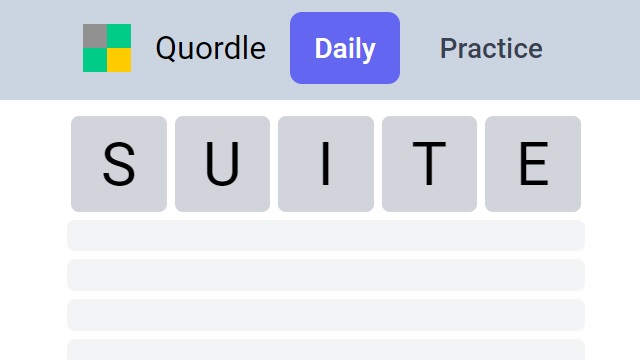Switch to the Daily tab
The image size is (640, 360).
click(x=345, y=48)
